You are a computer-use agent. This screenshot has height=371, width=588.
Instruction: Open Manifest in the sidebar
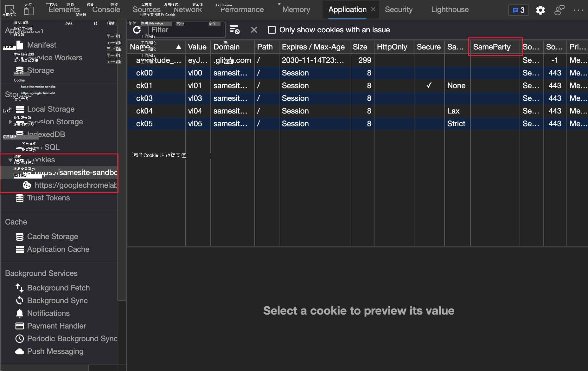[42, 45]
